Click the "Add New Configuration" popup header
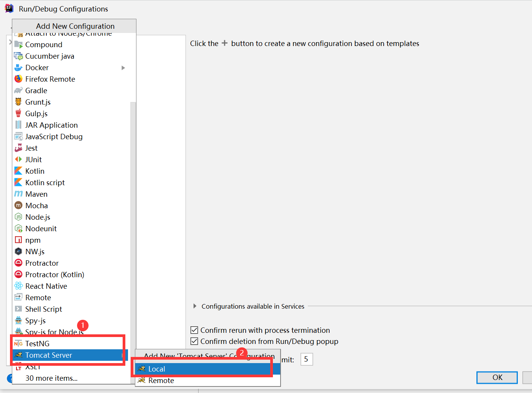The height and width of the screenshot is (393, 532). (x=74, y=26)
